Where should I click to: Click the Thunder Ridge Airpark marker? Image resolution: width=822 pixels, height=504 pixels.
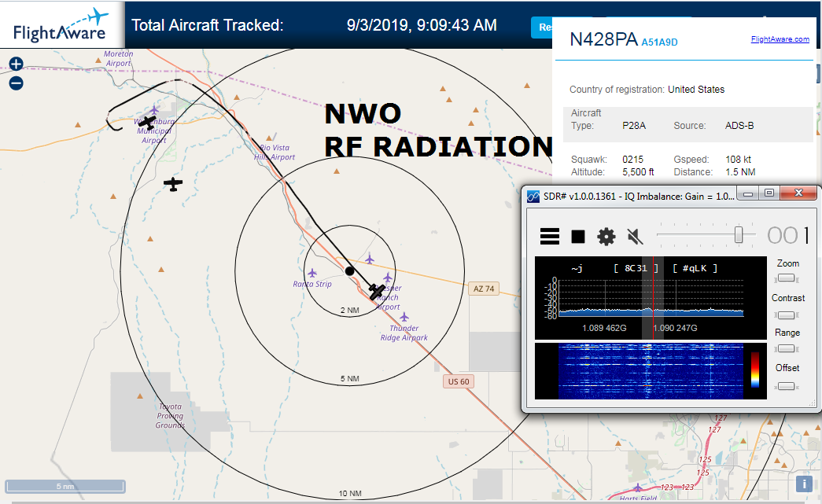[404, 317]
